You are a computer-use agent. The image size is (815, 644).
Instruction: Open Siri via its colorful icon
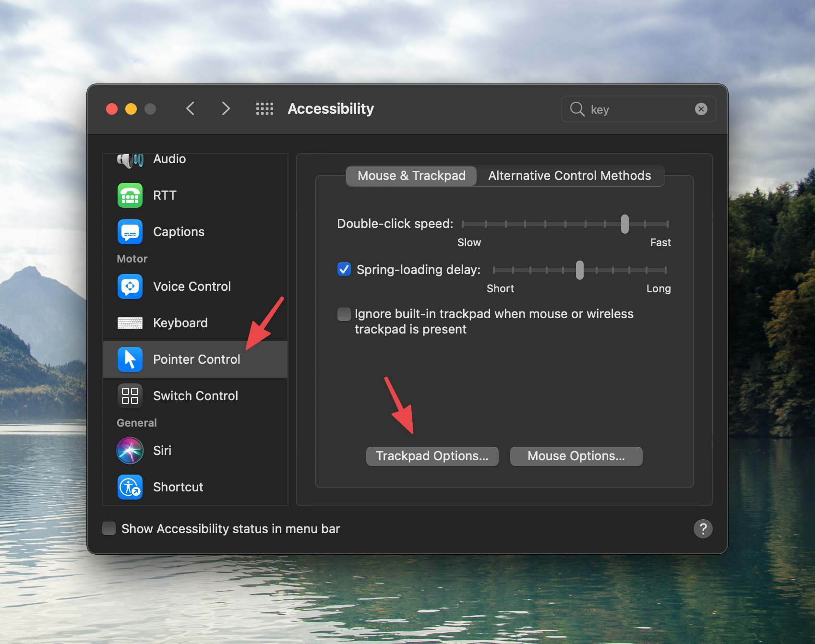[x=130, y=451]
